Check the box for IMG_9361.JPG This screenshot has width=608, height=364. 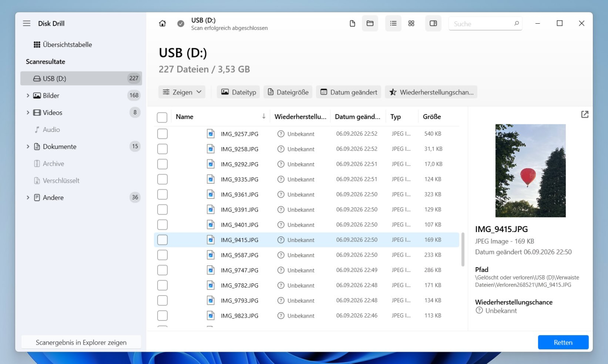point(162,195)
